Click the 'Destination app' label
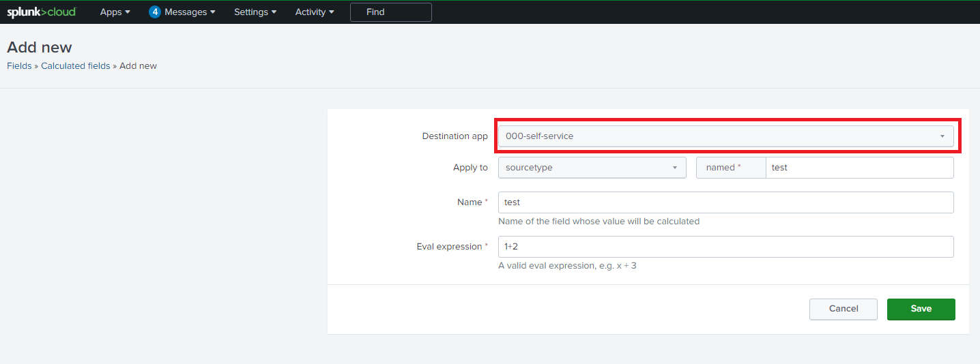 (x=455, y=136)
